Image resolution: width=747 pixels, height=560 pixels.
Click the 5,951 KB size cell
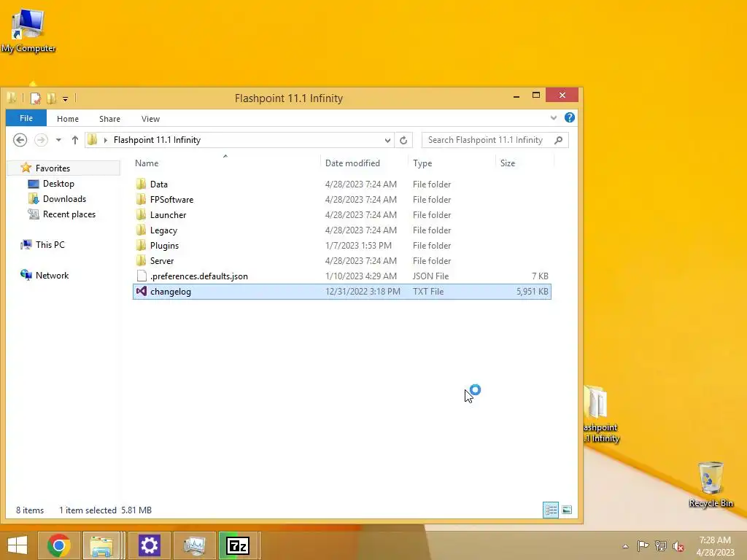533,292
